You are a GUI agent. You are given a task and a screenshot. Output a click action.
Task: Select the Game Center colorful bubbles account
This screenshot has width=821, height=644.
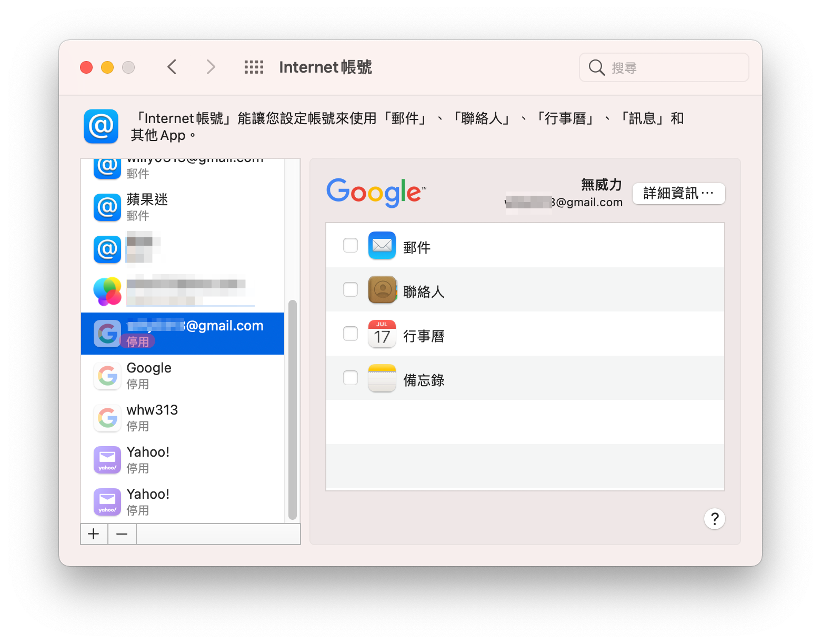coord(183,291)
